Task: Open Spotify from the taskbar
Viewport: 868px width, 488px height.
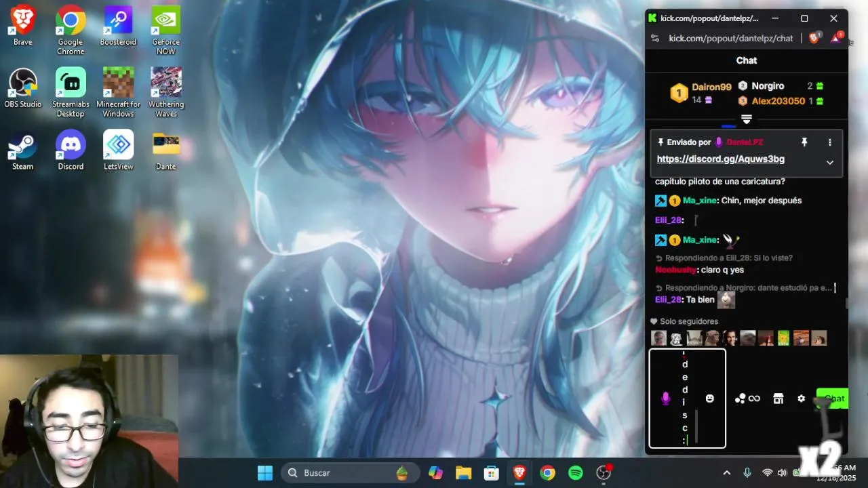Action: click(x=575, y=472)
